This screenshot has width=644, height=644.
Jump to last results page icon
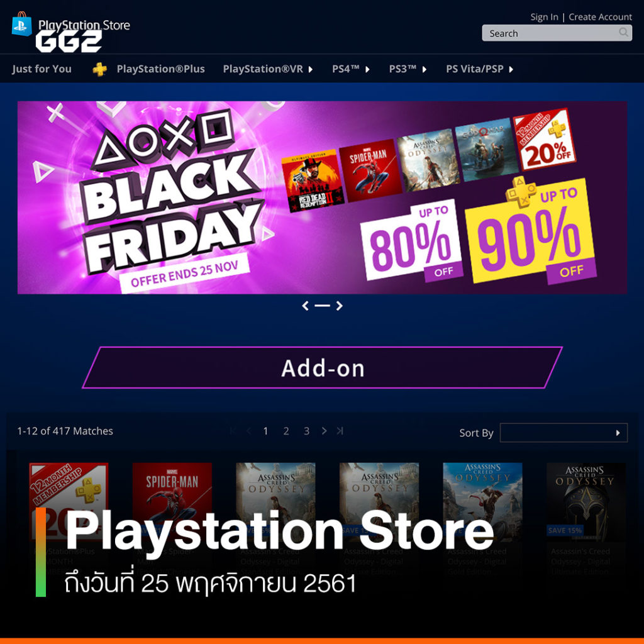pyautogui.click(x=340, y=431)
